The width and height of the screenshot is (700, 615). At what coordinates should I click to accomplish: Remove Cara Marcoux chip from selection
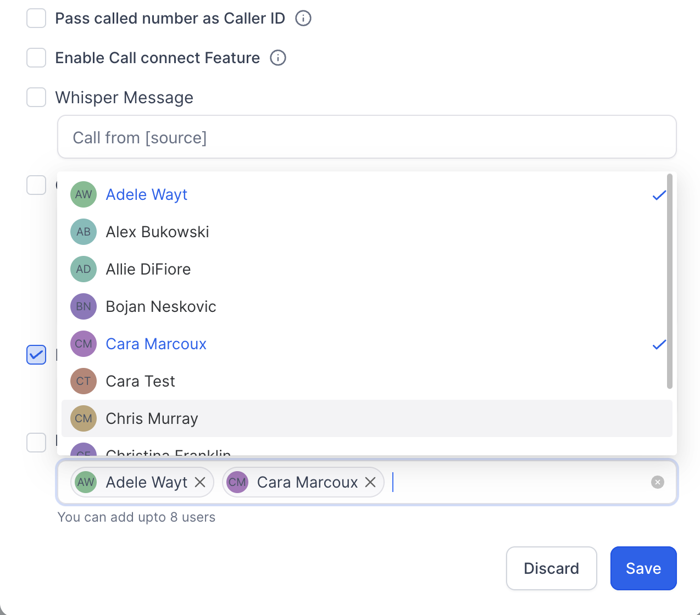pyautogui.click(x=370, y=482)
